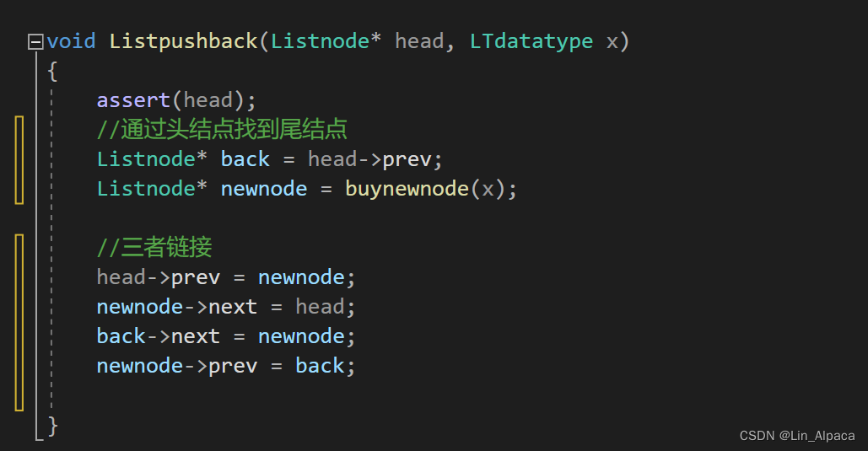Click the line newnode->next = head

[x=226, y=307]
